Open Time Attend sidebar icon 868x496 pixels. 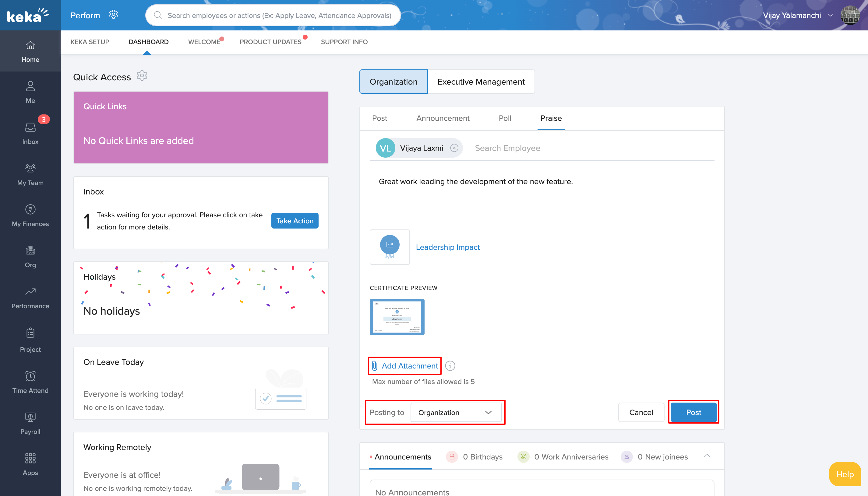30,382
